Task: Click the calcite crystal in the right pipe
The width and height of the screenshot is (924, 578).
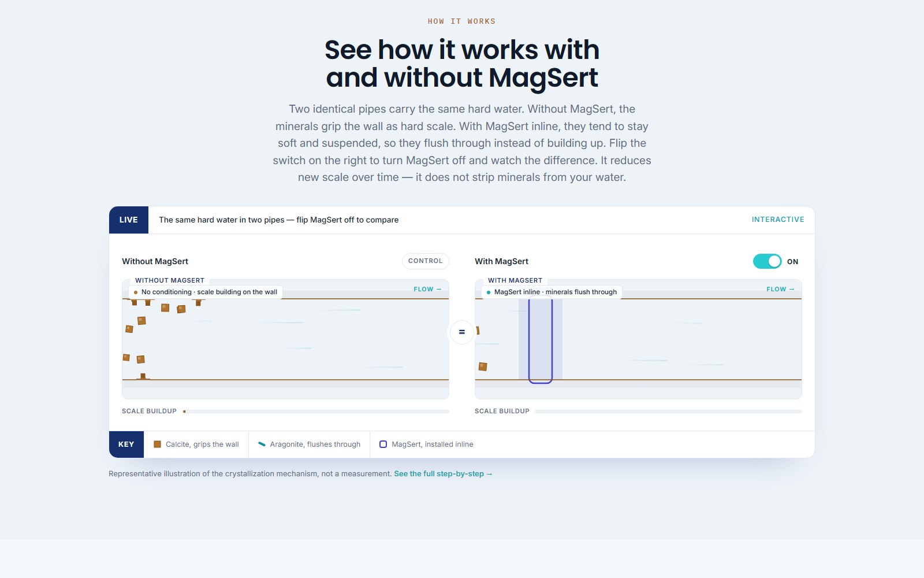Action: [483, 366]
